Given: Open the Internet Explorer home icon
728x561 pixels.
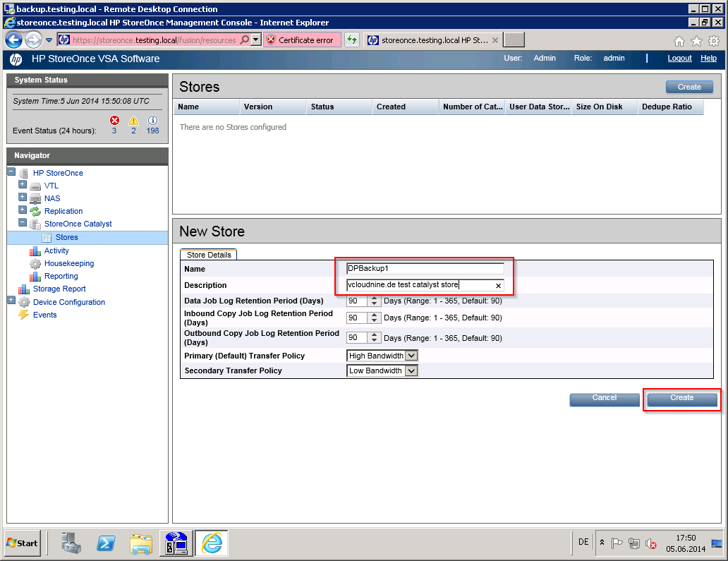Looking at the screenshot, I should point(679,42).
